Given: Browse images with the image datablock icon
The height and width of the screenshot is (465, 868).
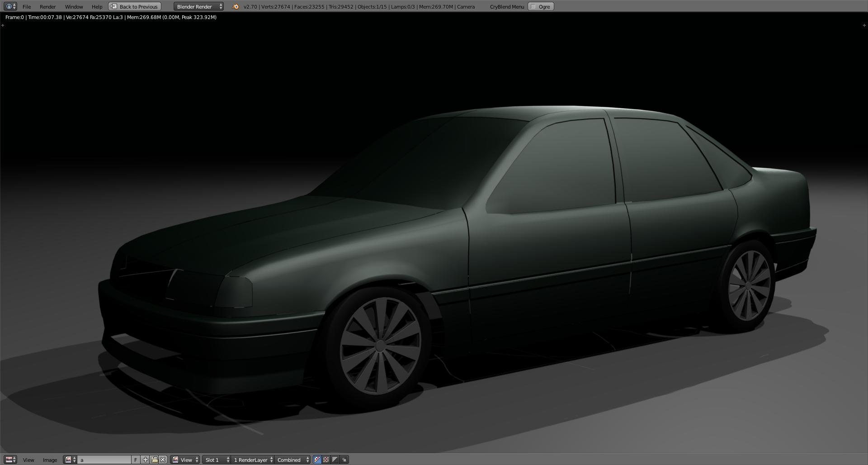Looking at the screenshot, I should (x=70, y=460).
